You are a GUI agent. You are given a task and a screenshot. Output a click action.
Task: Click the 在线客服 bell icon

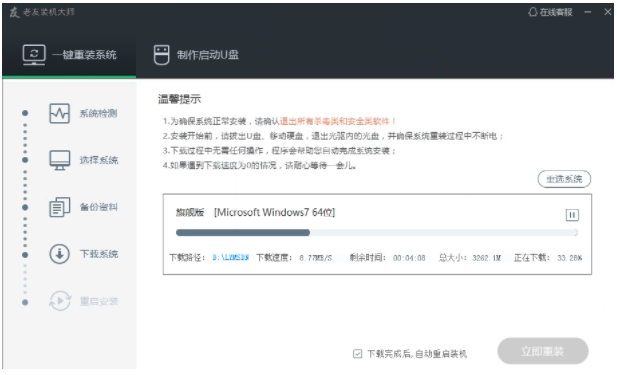pyautogui.click(x=532, y=12)
